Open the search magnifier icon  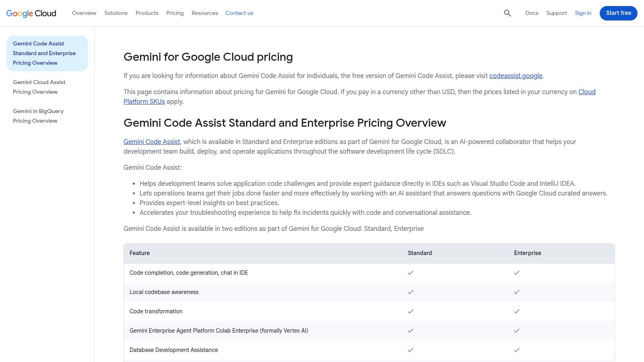point(507,13)
